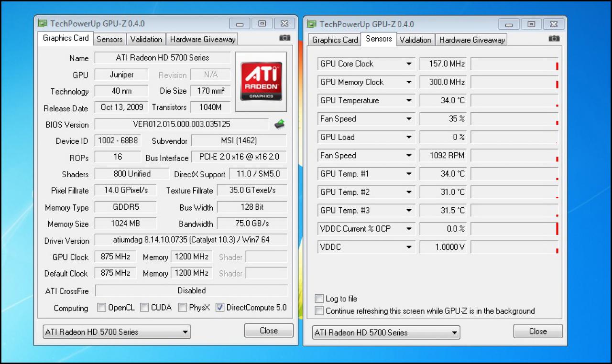Open GPU selector dropdown in Graphics Card window

click(x=117, y=332)
